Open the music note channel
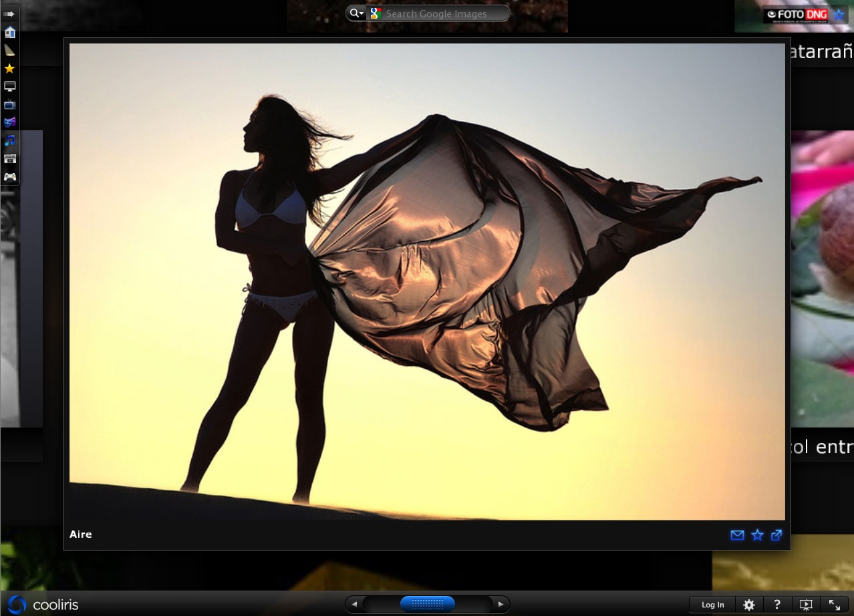The height and width of the screenshot is (616, 854). (9, 140)
